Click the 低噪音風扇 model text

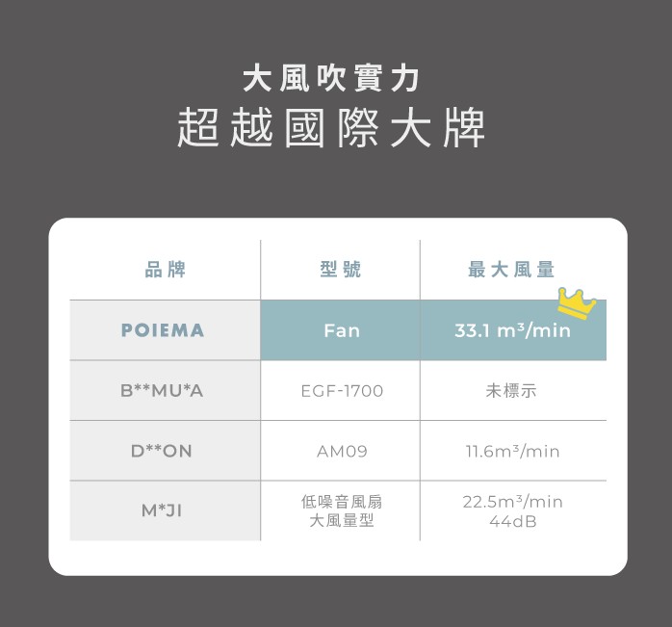[x=341, y=502]
